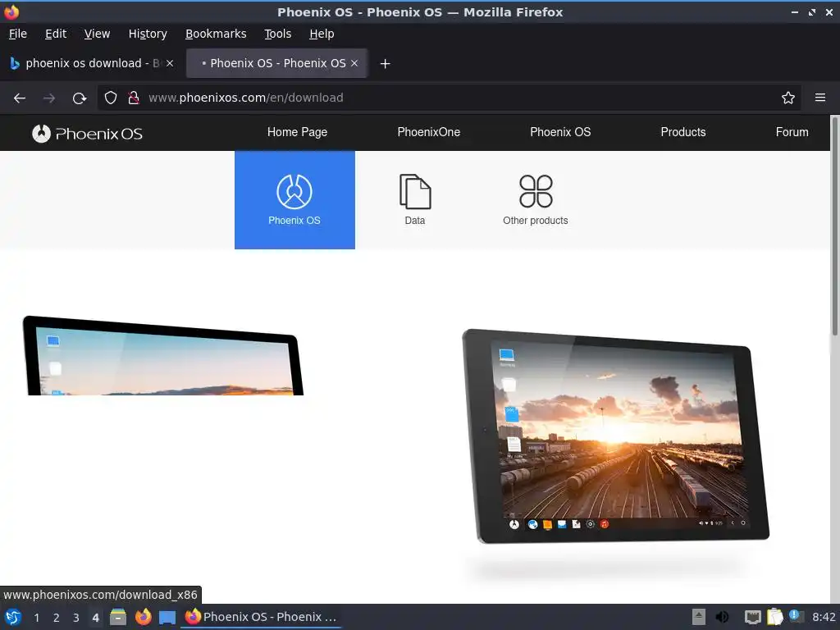The image size is (840, 630).
Task: Select the 'Phoenix OS - Phoenix OS' tab
Action: 277,63
